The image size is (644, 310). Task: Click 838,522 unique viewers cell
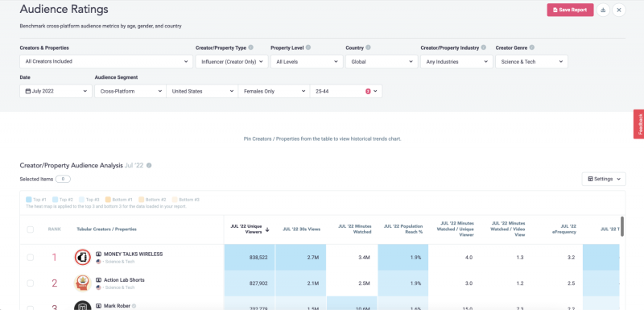pyautogui.click(x=250, y=257)
